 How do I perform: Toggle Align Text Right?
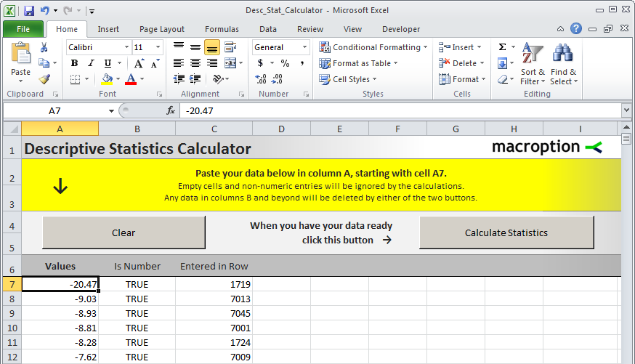point(212,63)
